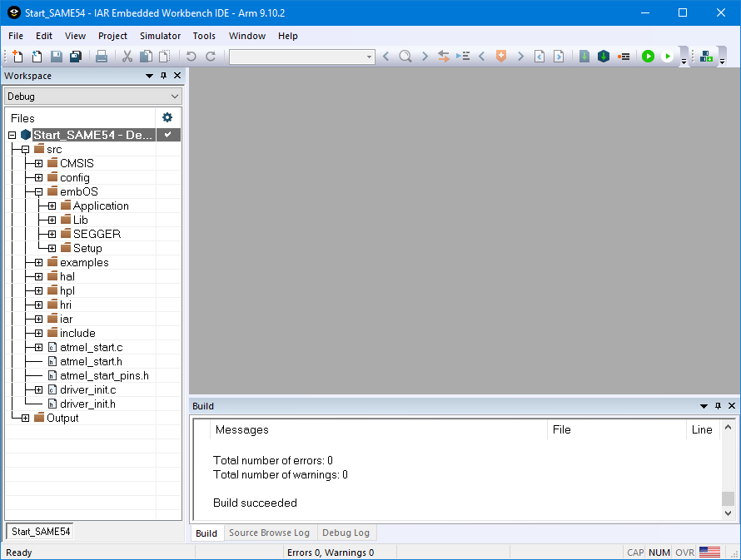Click the Make build icon

click(584, 57)
